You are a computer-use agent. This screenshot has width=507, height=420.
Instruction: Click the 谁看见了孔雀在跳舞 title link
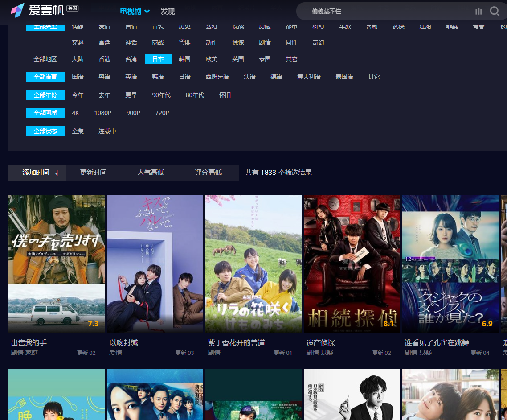pos(437,343)
